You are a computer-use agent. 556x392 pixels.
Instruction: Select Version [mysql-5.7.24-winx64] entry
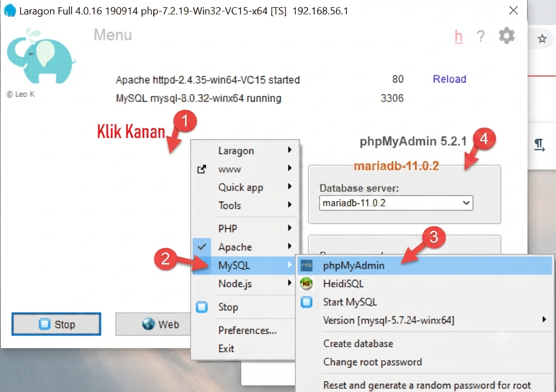424,320
